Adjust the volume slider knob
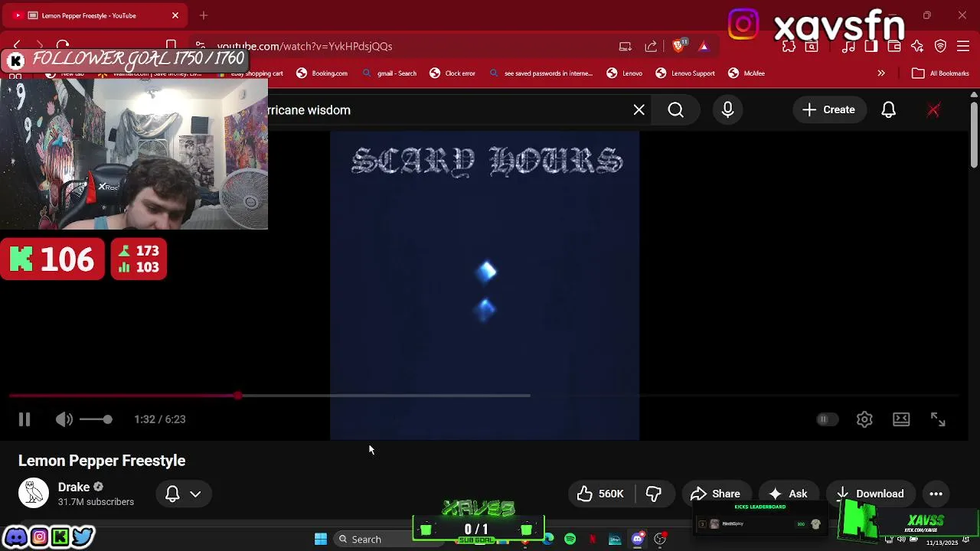Image resolution: width=980 pixels, height=551 pixels. pos(107,419)
